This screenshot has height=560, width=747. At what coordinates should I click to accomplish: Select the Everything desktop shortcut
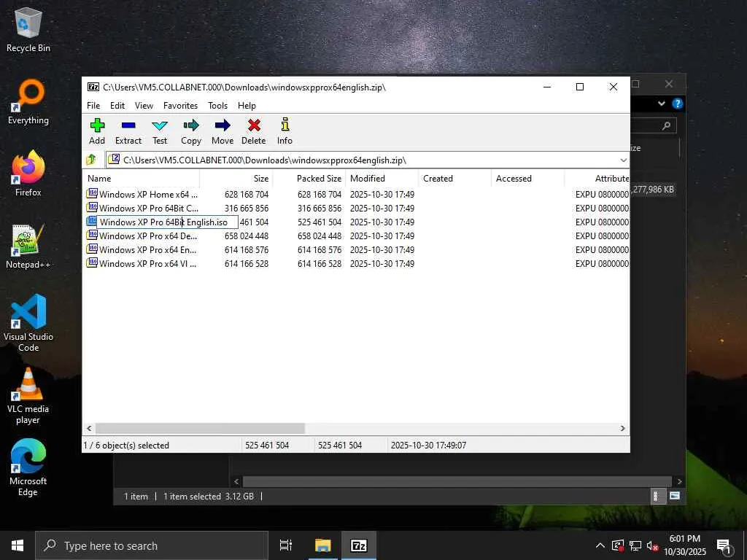click(28, 102)
